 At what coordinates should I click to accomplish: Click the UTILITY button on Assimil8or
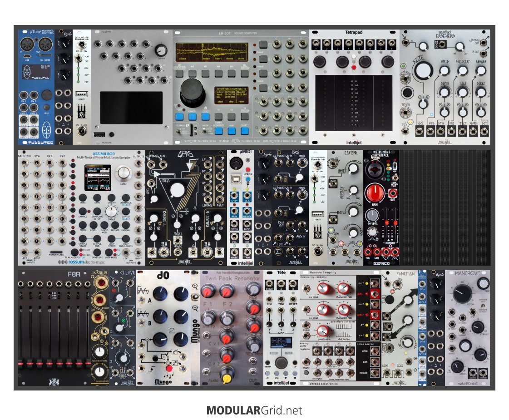tap(111, 198)
